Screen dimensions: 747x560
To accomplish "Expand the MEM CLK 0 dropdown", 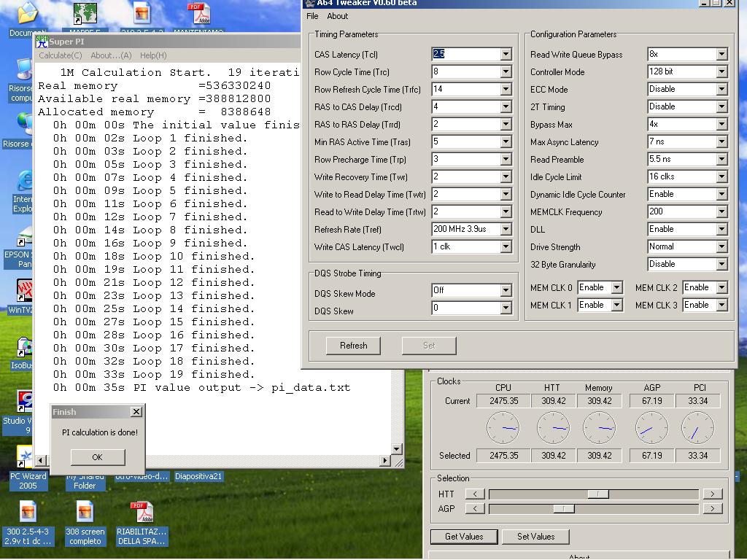I will coord(617,287).
